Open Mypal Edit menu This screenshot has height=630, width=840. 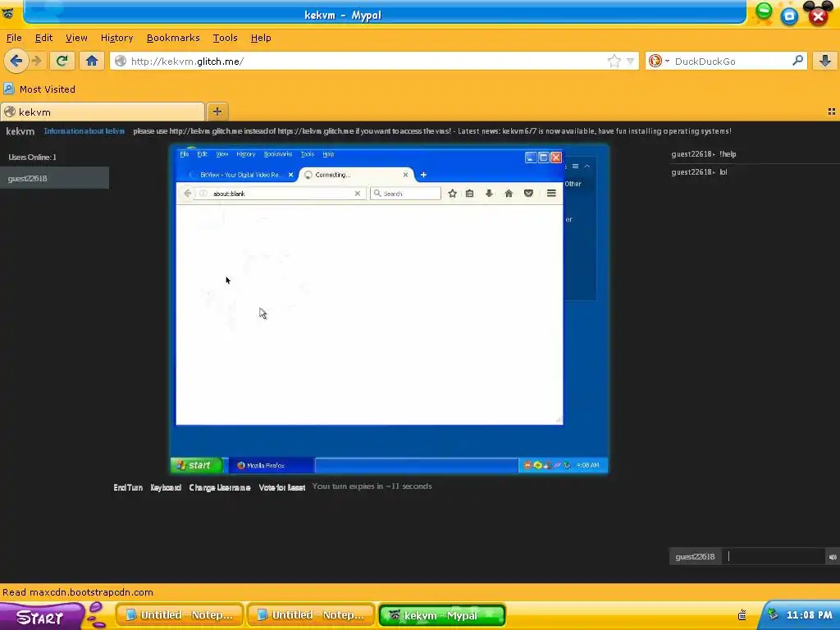[44, 38]
